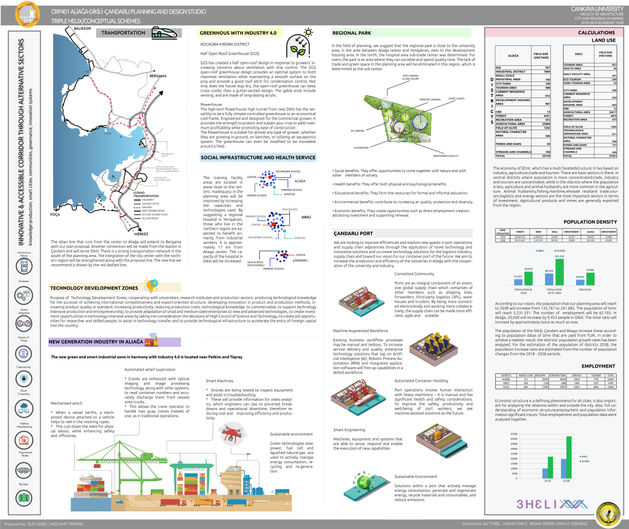
Task: Click the Dikili school cluster diagram
Action: point(278,223)
